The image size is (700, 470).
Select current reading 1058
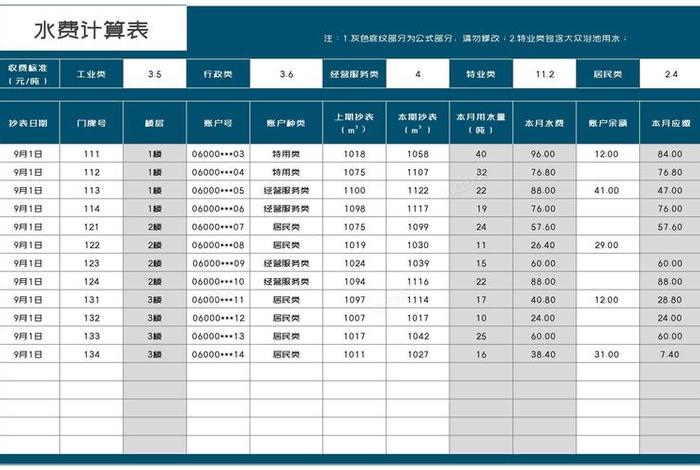point(418,154)
